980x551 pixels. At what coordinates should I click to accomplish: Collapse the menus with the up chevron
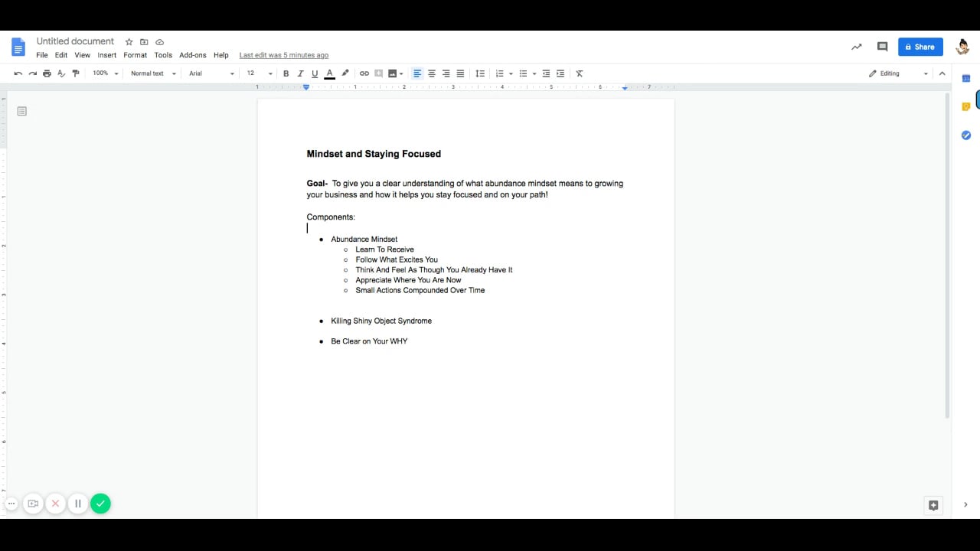[x=942, y=73]
